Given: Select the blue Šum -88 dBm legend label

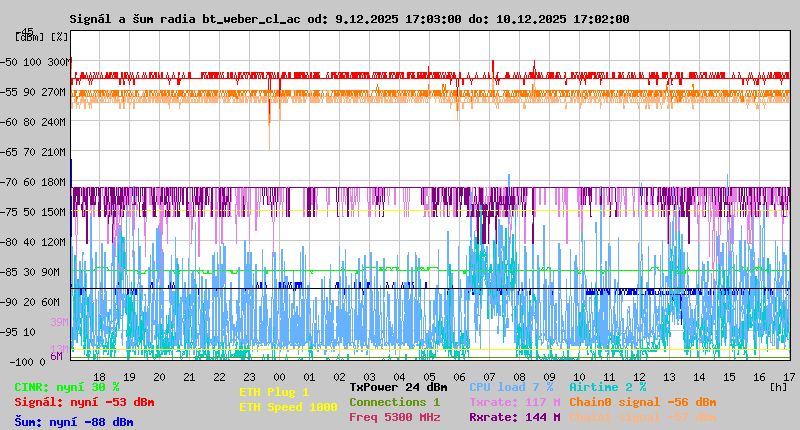Looking at the screenshot, I should 74,422.
